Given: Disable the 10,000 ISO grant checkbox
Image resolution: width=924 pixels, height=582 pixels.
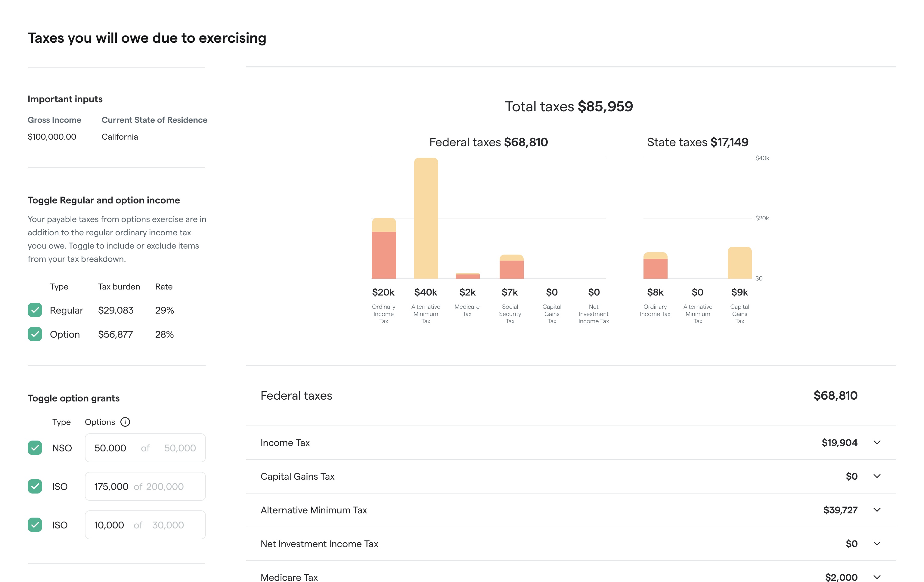Looking at the screenshot, I should pos(35,525).
